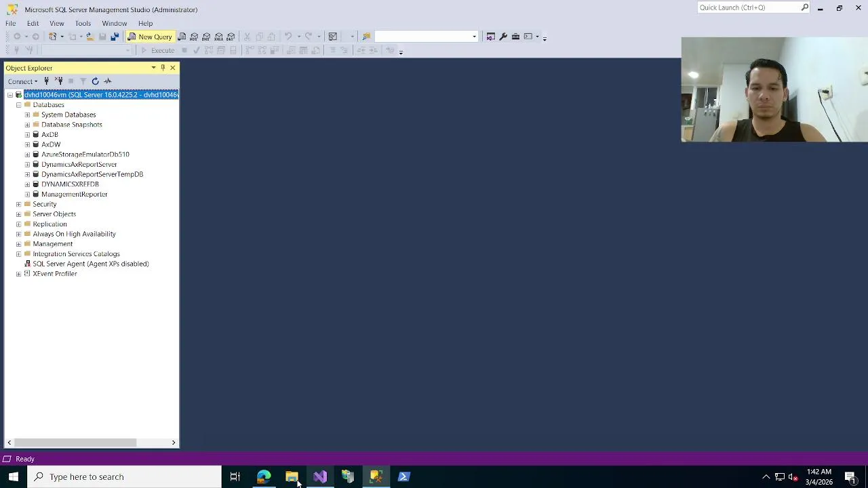Click the New Project icon in toolbar
868x488 pixels.
[52, 37]
